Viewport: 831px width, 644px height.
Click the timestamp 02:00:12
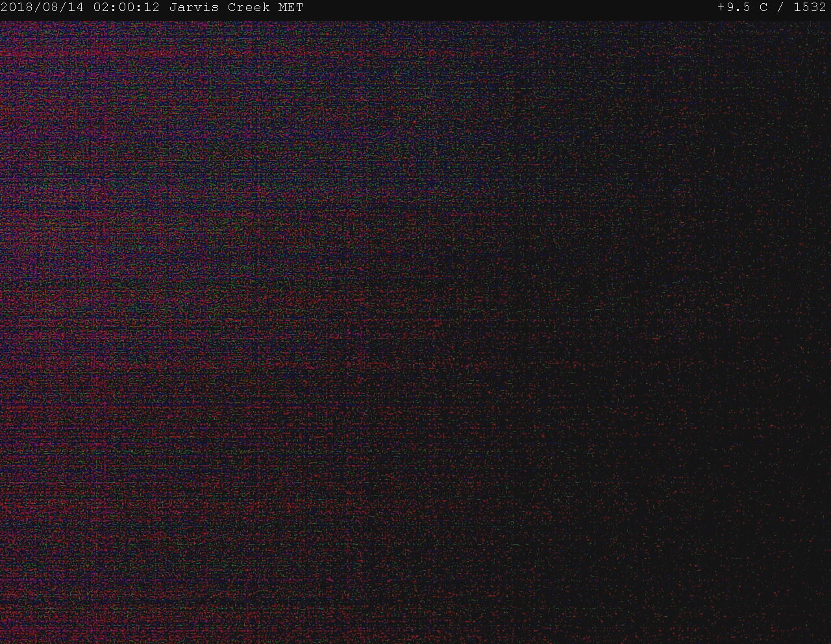pos(126,8)
